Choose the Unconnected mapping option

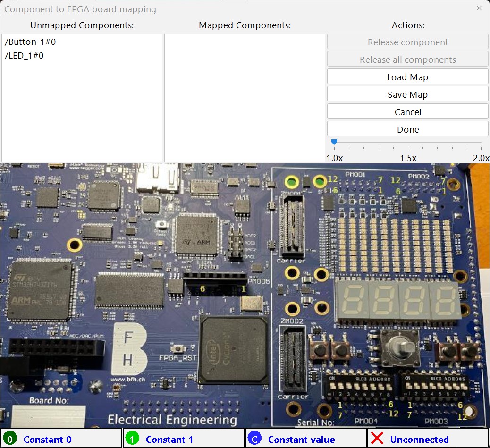(429, 439)
